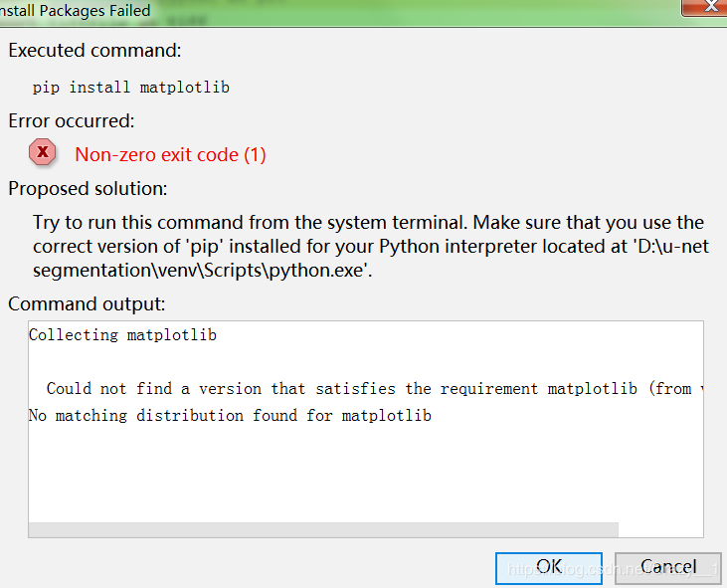Select the 'Collecting matplotlib' output line
Image resolution: width=727 pixels, height=588 pixels.
(x=122, y=335)
